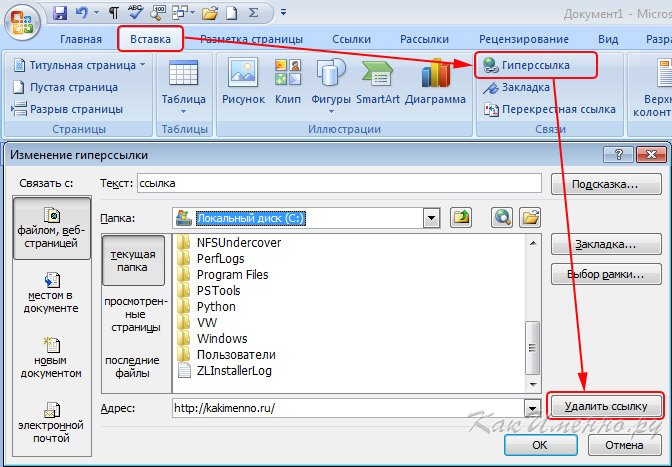Viewport: 672px width, 467px height.
Task: Click the dialog help question mark
Action: [x=618, y=155]
